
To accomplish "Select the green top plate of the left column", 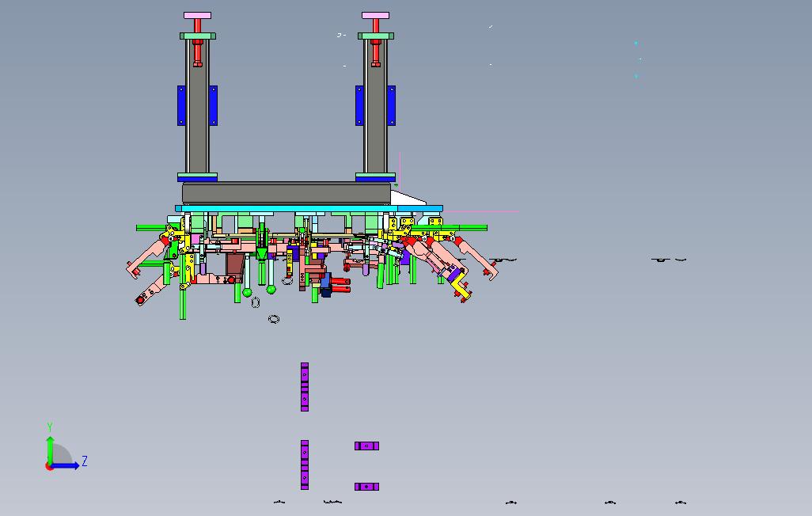I will pos(198,36).
